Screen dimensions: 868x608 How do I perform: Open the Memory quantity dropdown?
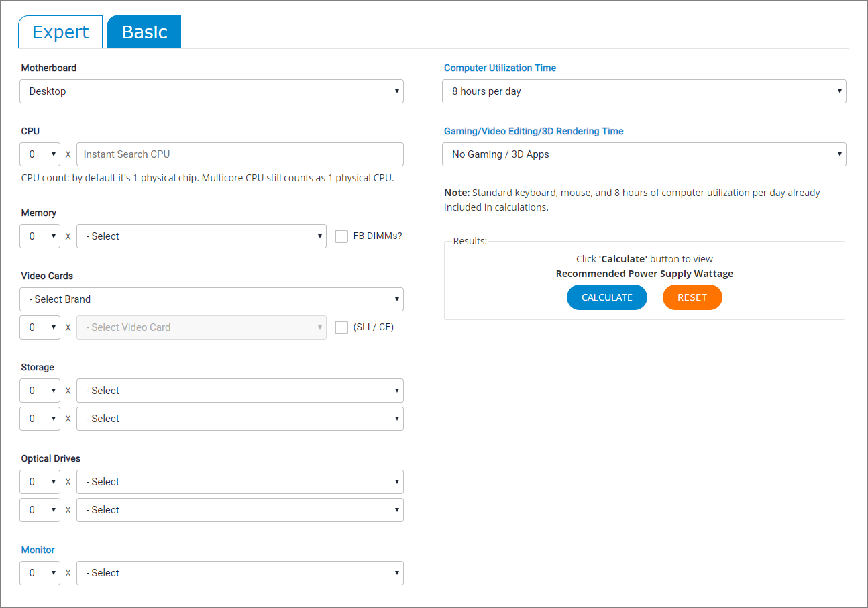click(40, 236)
